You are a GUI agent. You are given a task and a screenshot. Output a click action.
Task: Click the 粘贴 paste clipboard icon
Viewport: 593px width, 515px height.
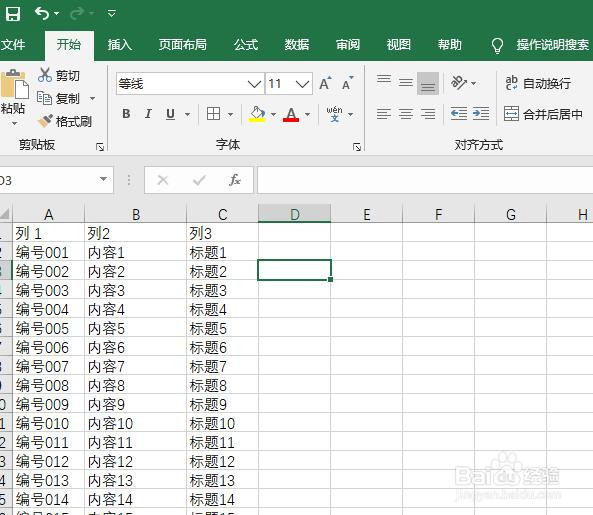click(14, 85)
